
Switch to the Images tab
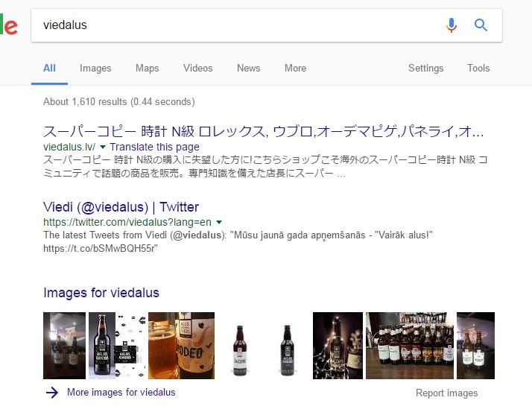point(95,68)
